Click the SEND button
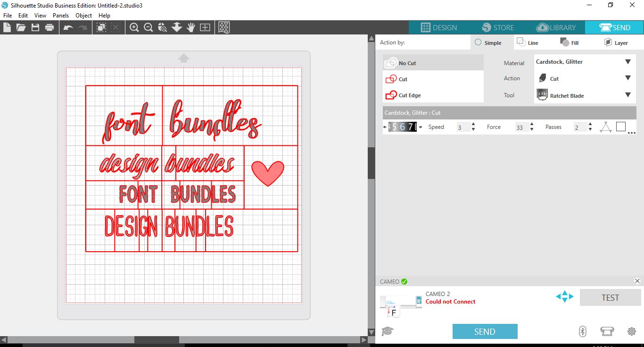The height and width of the screenshot is (347, 644). tap(485, 331)
